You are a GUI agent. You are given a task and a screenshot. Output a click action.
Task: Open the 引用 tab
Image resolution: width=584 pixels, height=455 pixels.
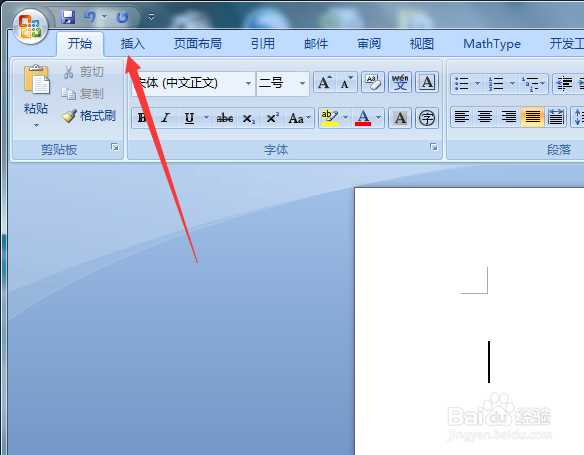click(x=263, y=44)
